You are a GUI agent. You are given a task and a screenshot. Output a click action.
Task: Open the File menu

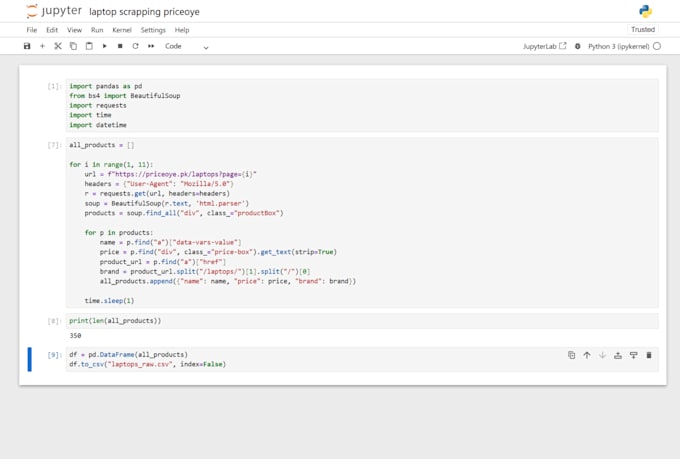[x=32, y=30]
